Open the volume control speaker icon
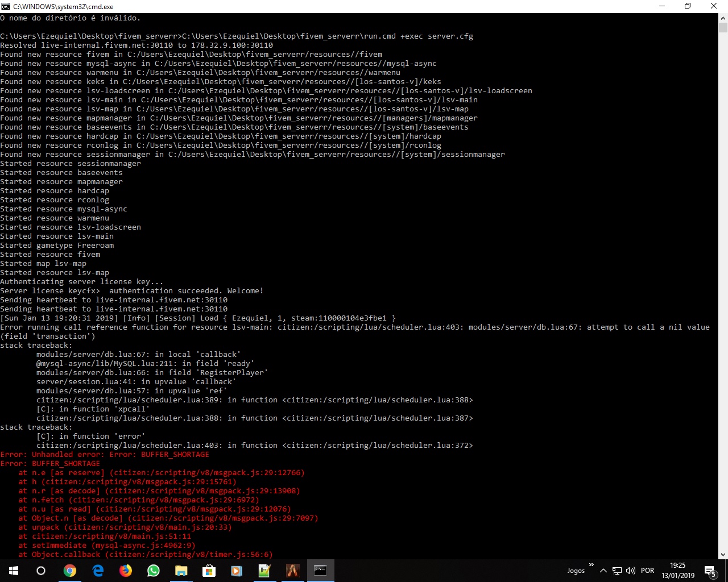Viewport: 728px width, 582px height. [630, 571]
